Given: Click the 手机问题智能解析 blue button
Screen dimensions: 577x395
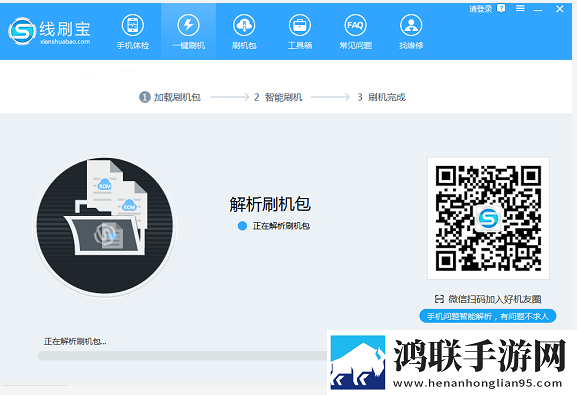Looking at the screenshot, I should (x=488, y=316).
